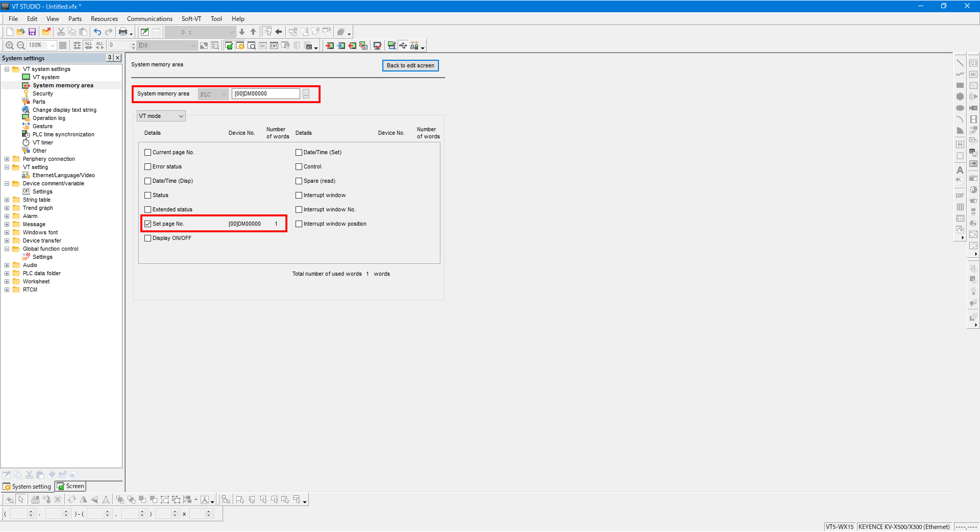The width and height of the screenshot is (980, 532).
Task: Uncheck the Set page No. checkbox
Action: click(148, 224)
